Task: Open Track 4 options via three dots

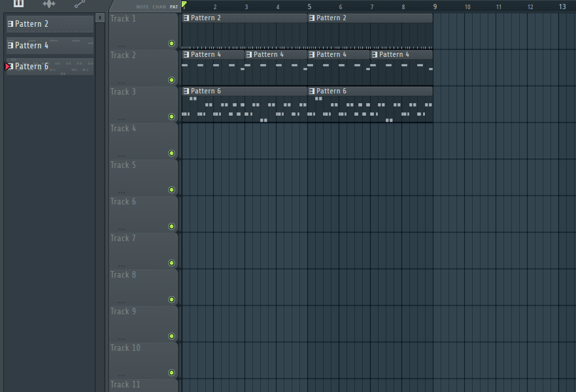Action: (121, 154)
